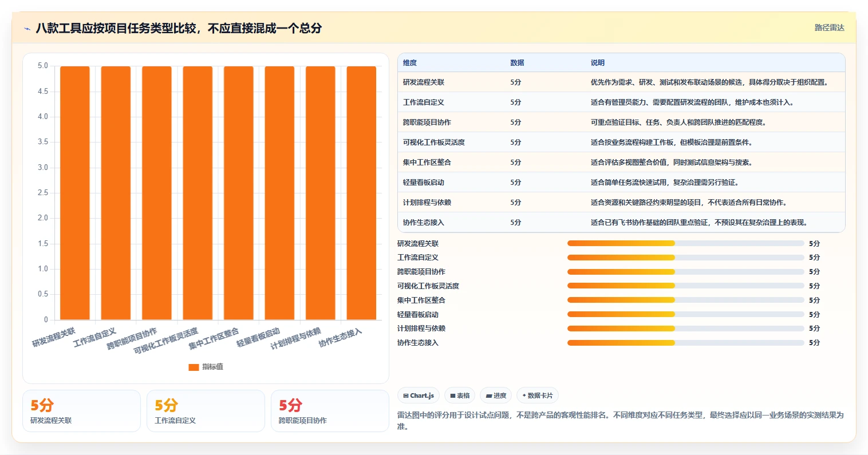The image size is (868, 455).
Task: Select the 数据卡片 tag chip
Action: click(538, 395)
